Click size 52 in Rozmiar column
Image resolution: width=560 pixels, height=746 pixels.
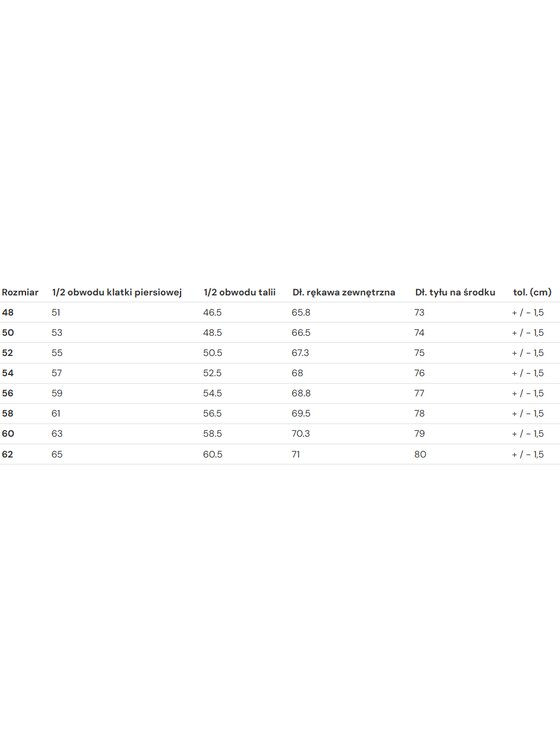pyautogui.click(x=8, y=353)
